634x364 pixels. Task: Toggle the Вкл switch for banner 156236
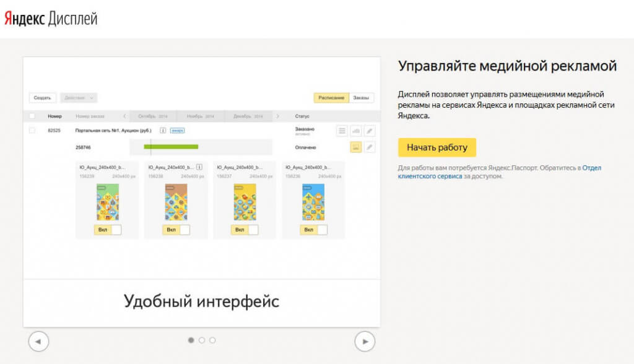pyautogui.click(x=314, y=230)
